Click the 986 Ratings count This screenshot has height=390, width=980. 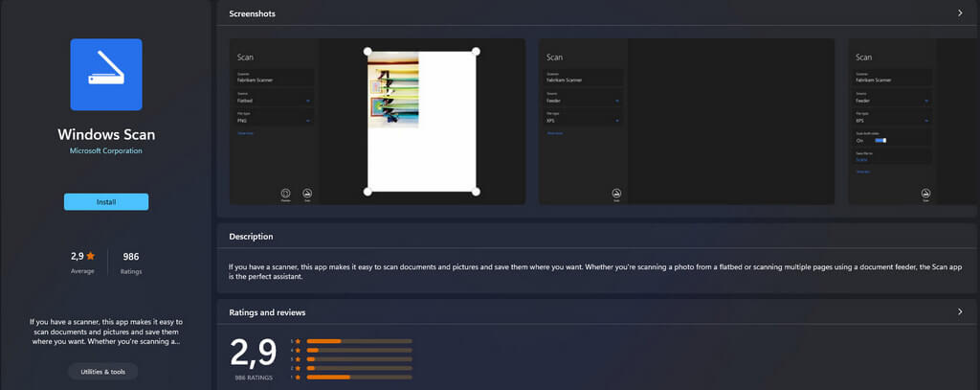130,256
